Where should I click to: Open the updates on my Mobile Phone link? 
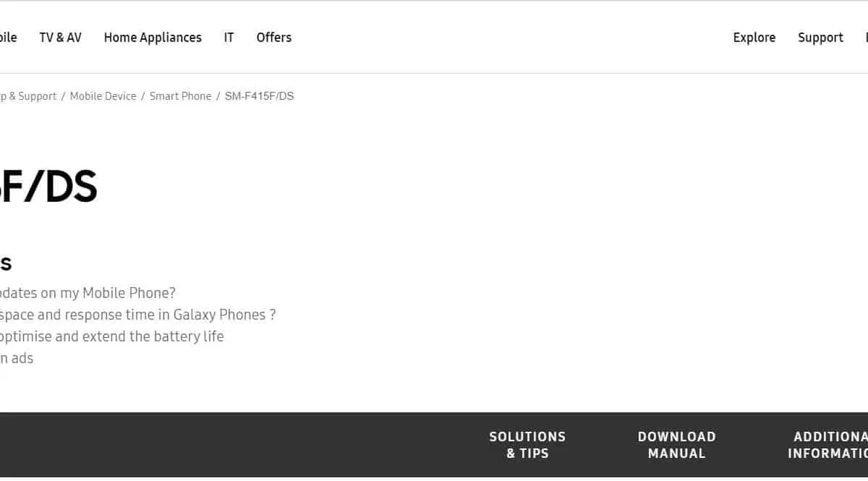88,293
